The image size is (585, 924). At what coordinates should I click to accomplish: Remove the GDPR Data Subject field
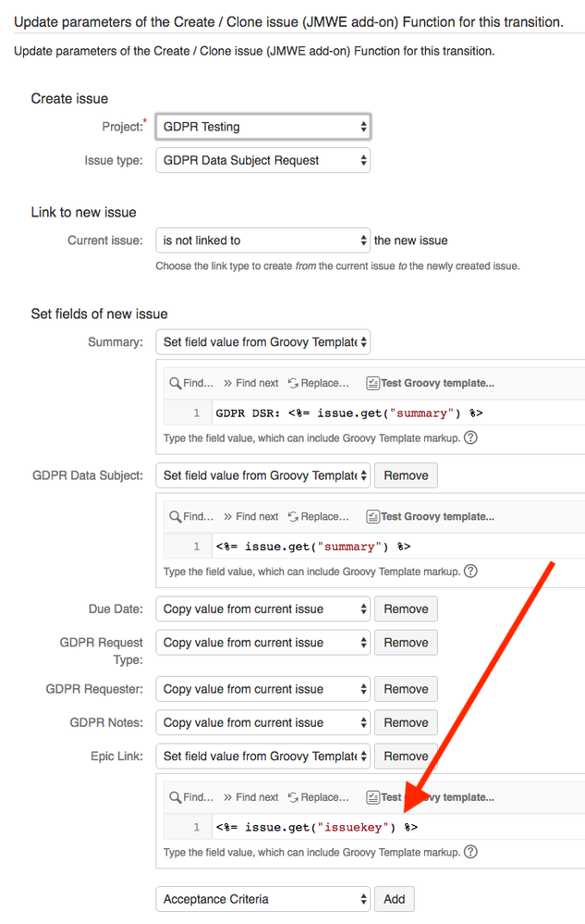[x=406, y=475]
